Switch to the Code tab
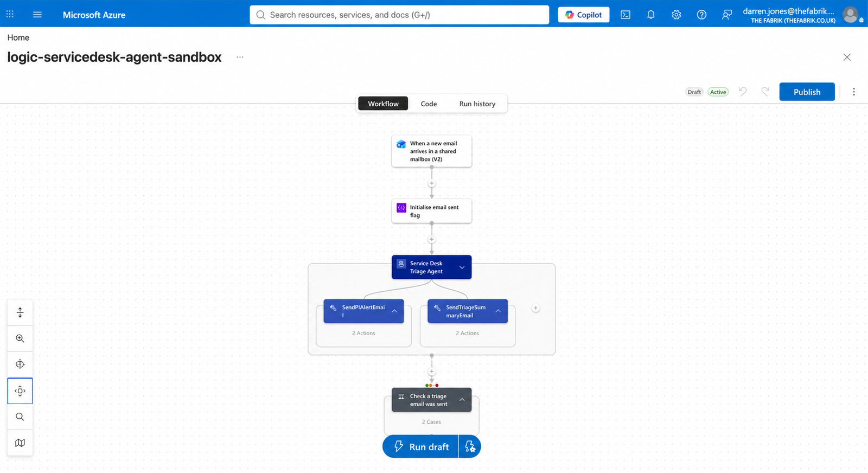 click(x=429, y=104)
